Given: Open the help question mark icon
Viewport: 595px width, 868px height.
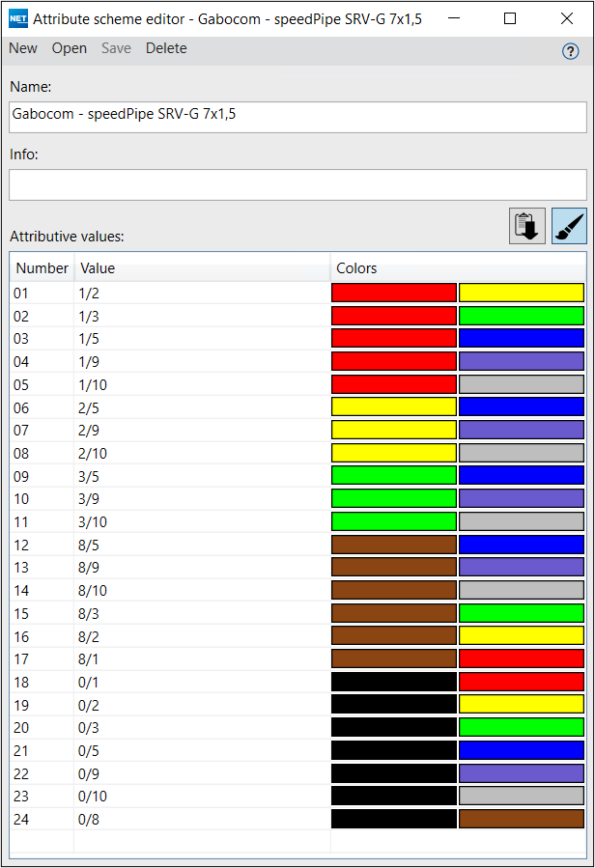Looking at the screenshot, I should coord(570,51).
